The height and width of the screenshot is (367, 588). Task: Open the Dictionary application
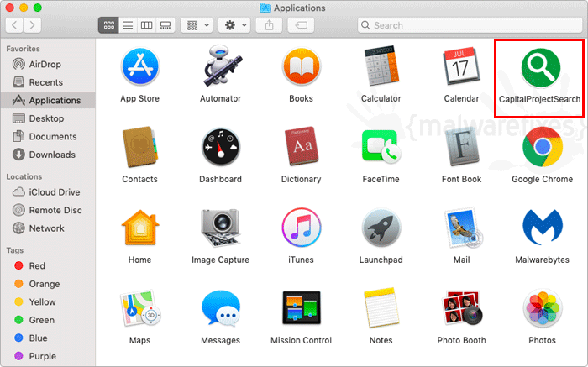point(301,147)
